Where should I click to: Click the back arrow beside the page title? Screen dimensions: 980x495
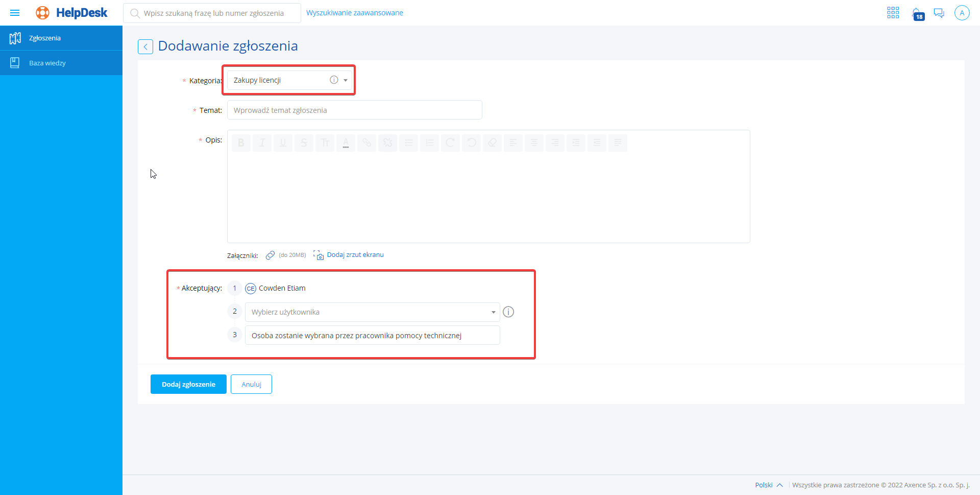(x=145, y=46)
